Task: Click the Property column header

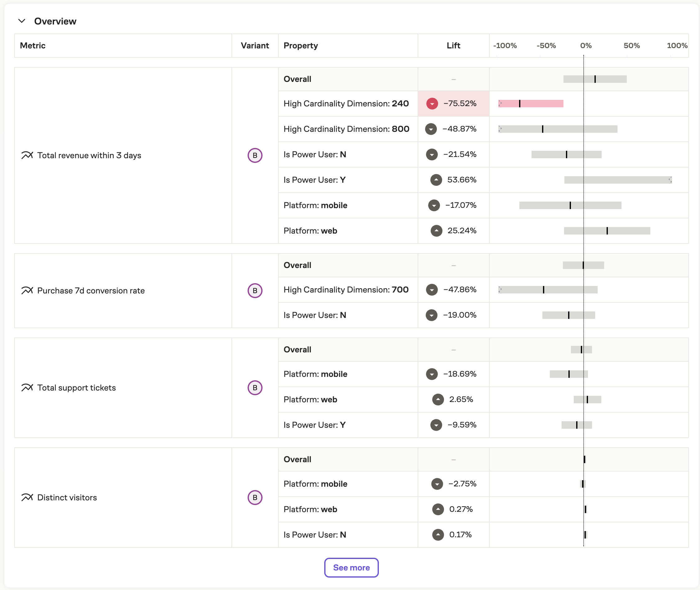Action: (x=300, y=46)
